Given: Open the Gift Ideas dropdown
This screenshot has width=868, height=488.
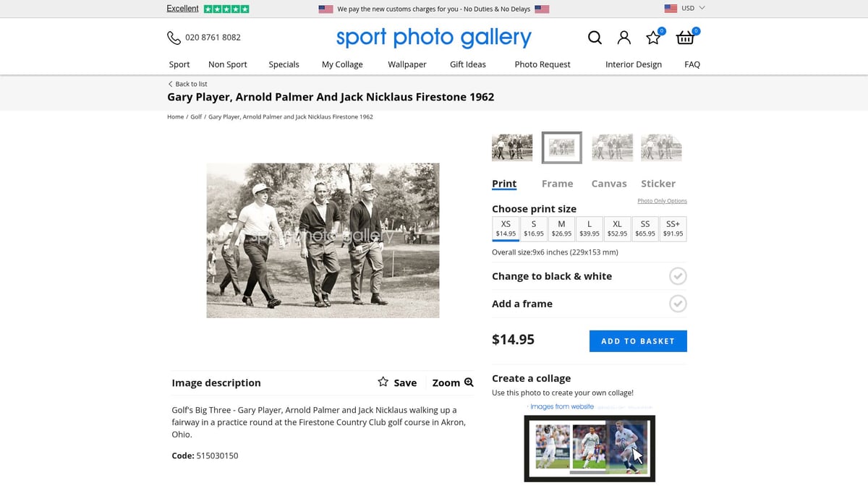Looking at the screenshot, I should [467, 64].
